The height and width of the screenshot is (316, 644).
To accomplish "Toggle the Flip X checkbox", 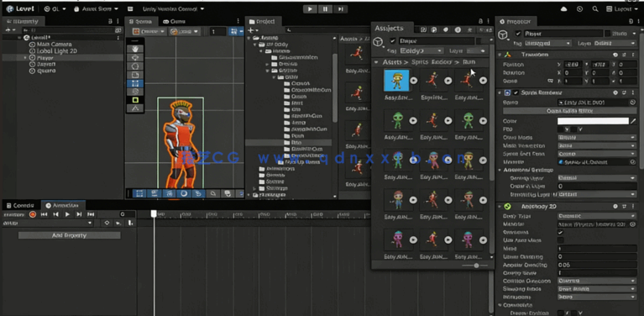I will point(560,129).
